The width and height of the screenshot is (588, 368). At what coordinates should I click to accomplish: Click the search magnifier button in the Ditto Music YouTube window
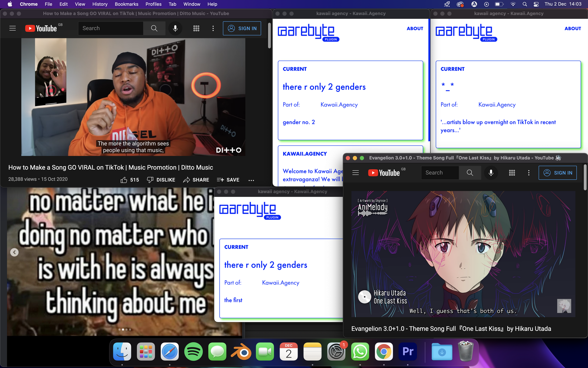click(154, 28)
